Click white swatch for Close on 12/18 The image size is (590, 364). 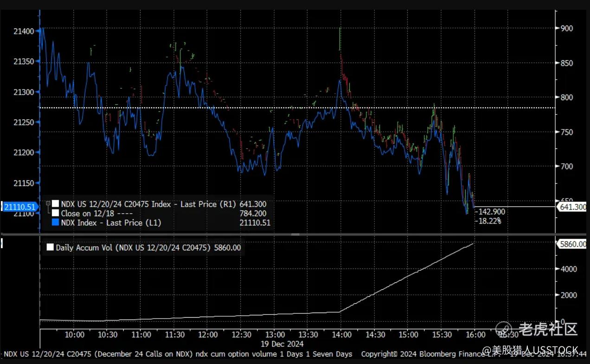click(56, 213)
